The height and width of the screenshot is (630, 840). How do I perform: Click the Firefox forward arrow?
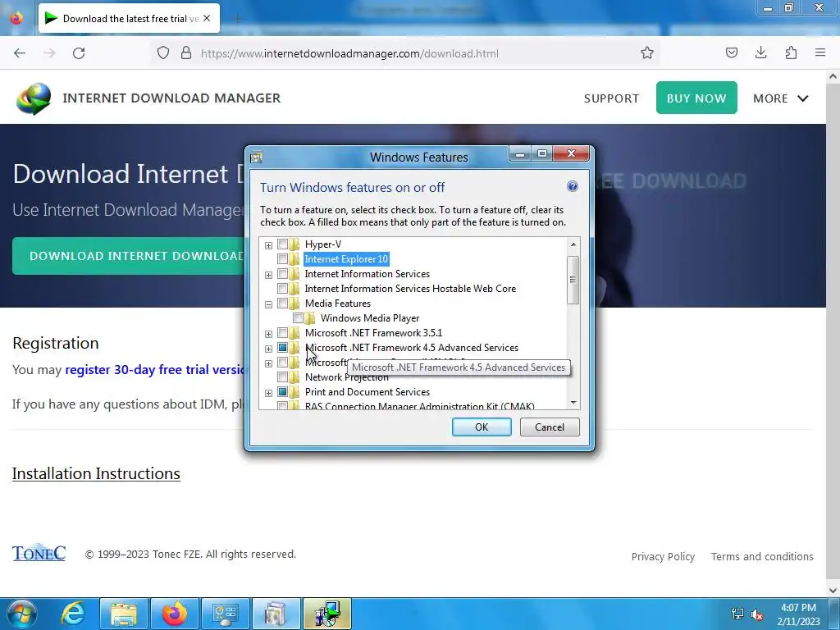click(49, 53)
